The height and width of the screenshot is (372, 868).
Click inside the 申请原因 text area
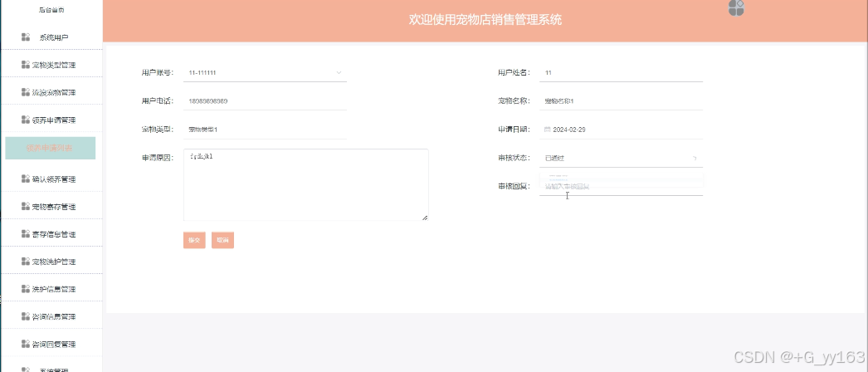(x=305, y=185)
